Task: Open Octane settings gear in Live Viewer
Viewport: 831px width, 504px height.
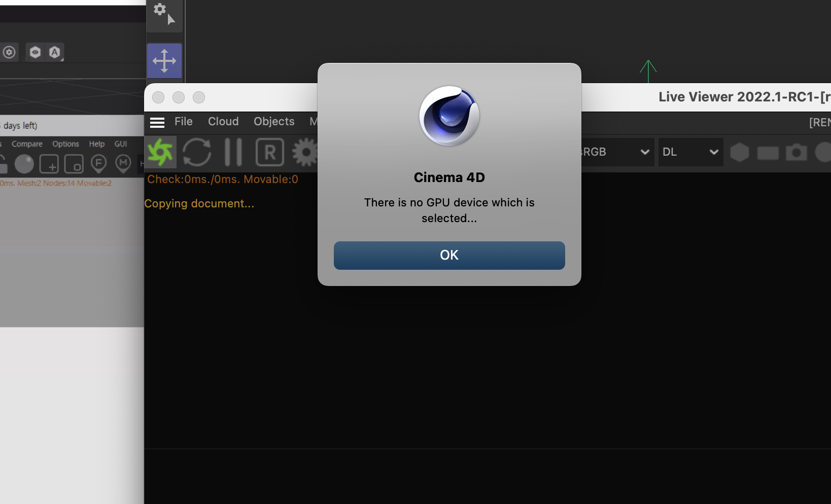Action: 305,152
